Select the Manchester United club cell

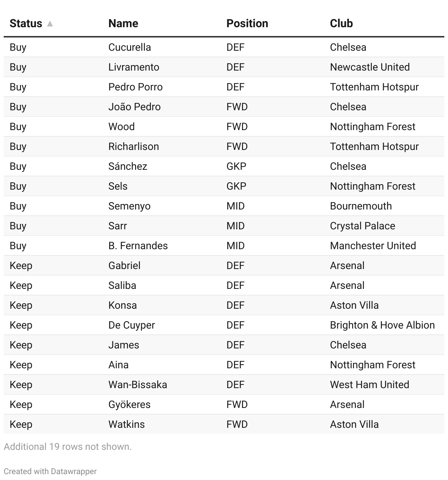click(373, 246)
